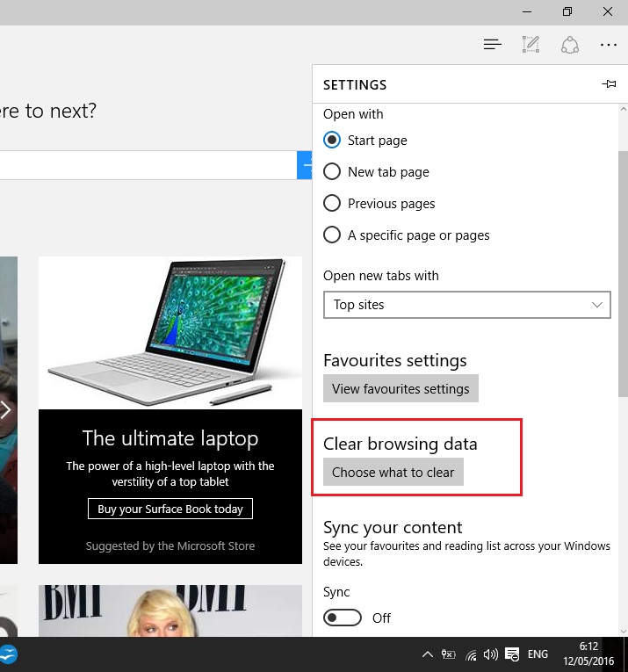Click Choose what to clear button

pos(393,472)
